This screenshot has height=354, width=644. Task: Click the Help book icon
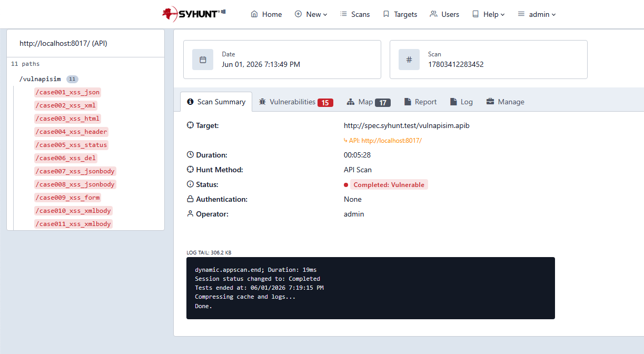pos(475,14)
